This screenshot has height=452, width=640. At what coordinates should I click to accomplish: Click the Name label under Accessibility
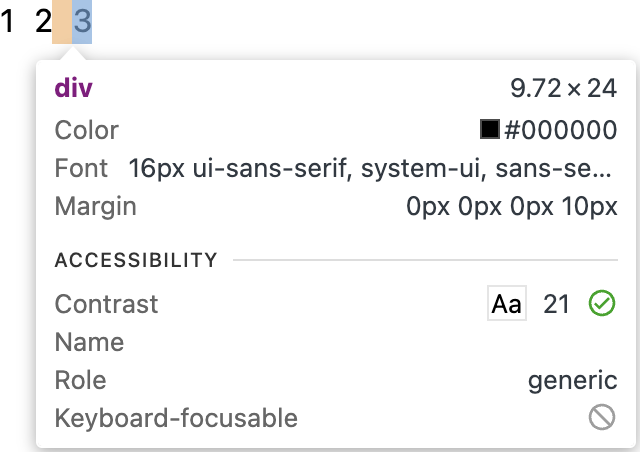click(x=89, y=342)
